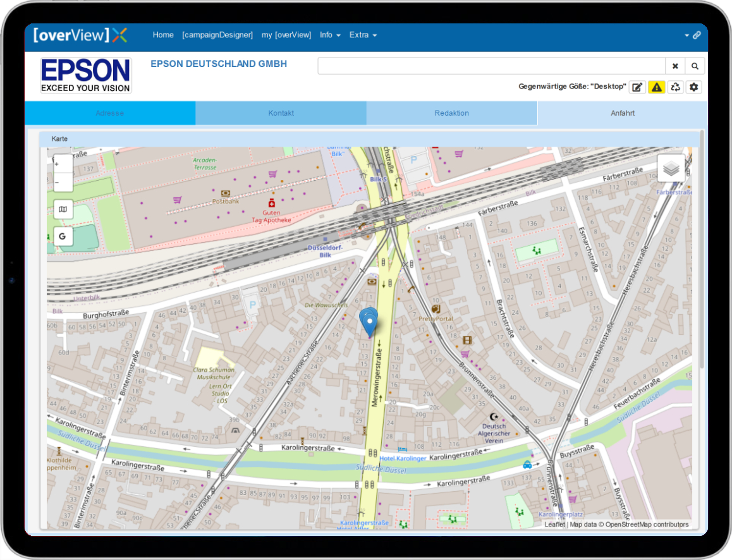Zoom out the map with minus button
The width and height of the screenshot is (732, 560).
click(x=63, y=183)
